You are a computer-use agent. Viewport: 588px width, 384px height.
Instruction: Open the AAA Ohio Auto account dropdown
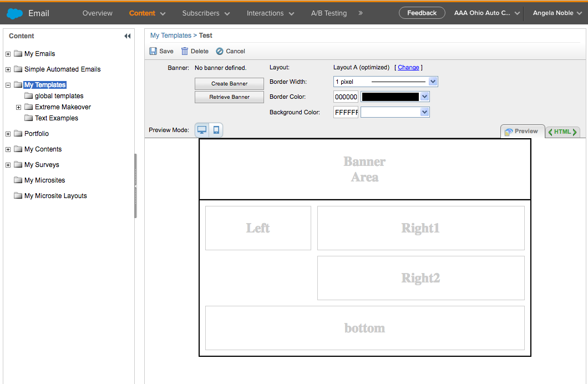[x=486, y=13]
